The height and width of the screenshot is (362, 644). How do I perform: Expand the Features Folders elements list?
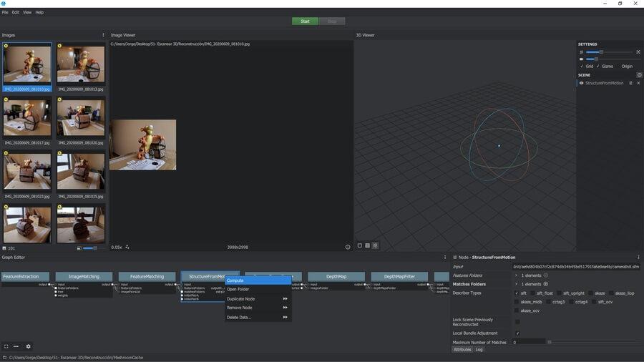(516, 275)
